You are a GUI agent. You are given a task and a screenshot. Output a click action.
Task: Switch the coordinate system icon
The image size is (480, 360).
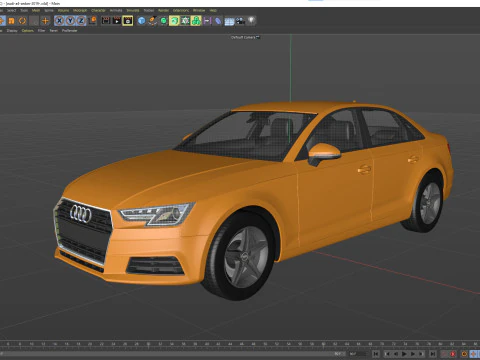point(93,21)
